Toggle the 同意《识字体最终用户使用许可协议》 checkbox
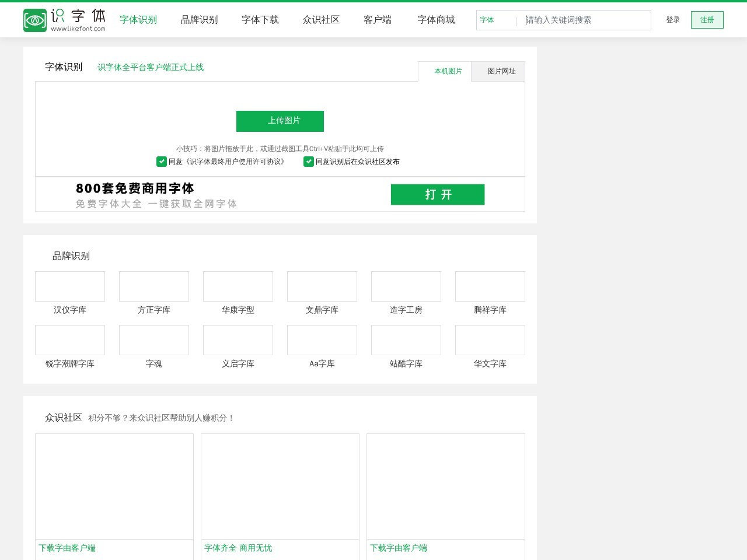 (162, 162)
